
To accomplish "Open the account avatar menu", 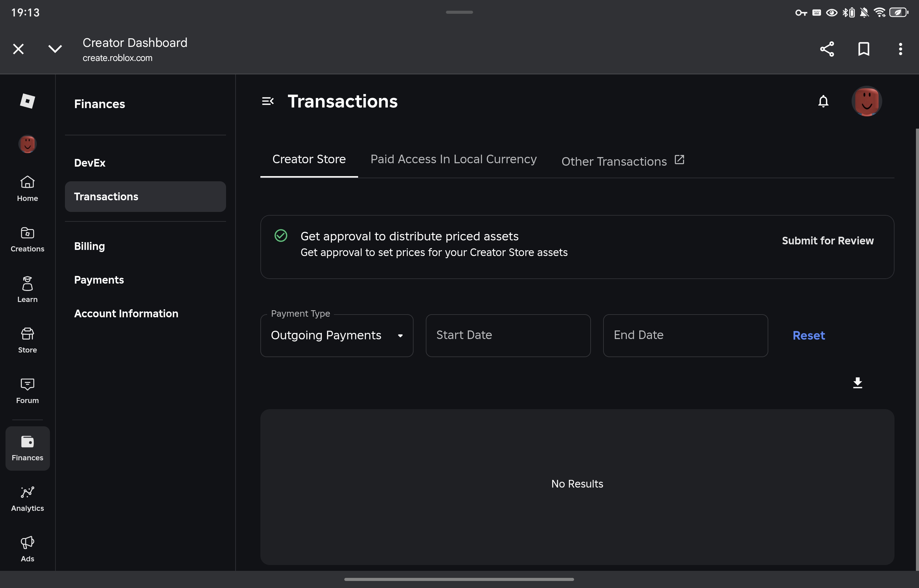I will 867,101.
